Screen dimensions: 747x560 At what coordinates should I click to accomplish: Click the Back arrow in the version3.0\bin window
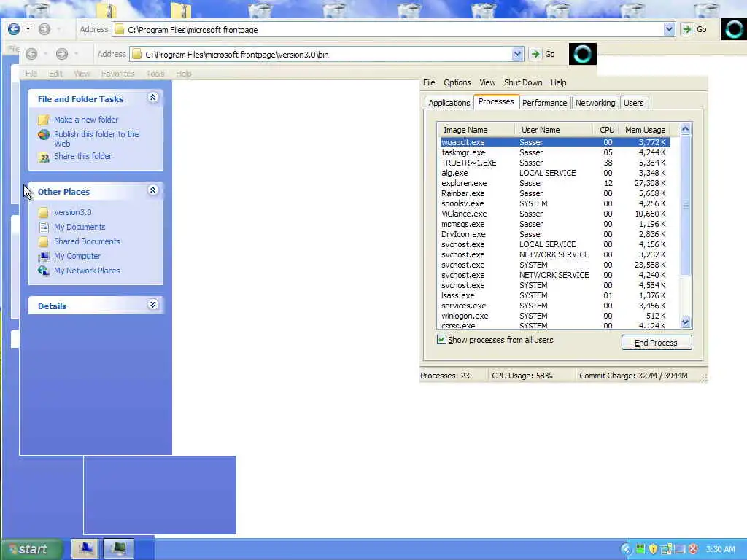[31, 54]
